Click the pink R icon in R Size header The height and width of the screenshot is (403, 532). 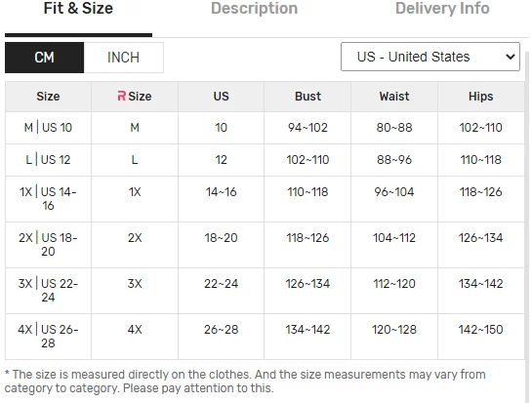click(121, 97)
